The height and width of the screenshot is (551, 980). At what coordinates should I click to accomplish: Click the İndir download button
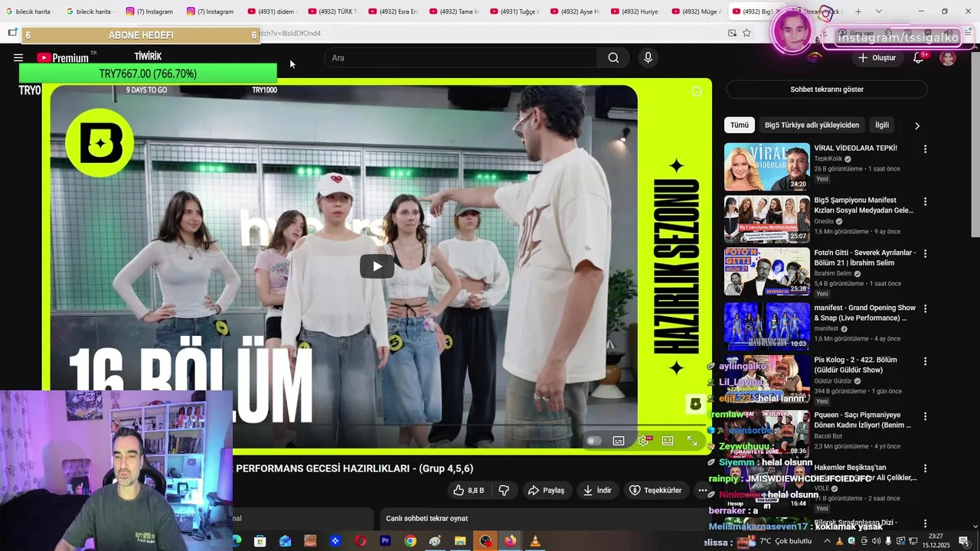click(597, 490)
